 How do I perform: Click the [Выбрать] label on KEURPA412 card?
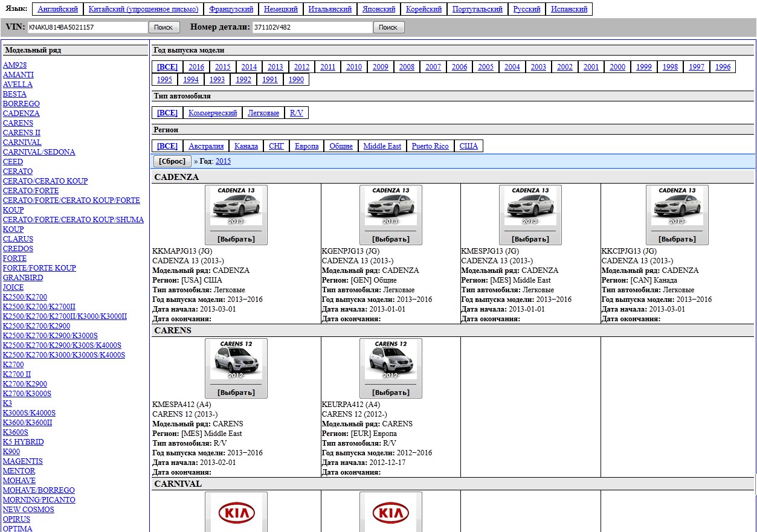[x=391, y=393]
